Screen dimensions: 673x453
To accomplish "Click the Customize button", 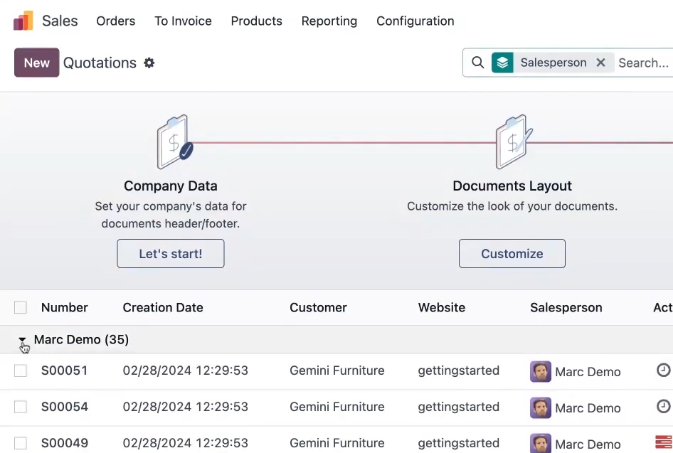I will click(512, 253).
